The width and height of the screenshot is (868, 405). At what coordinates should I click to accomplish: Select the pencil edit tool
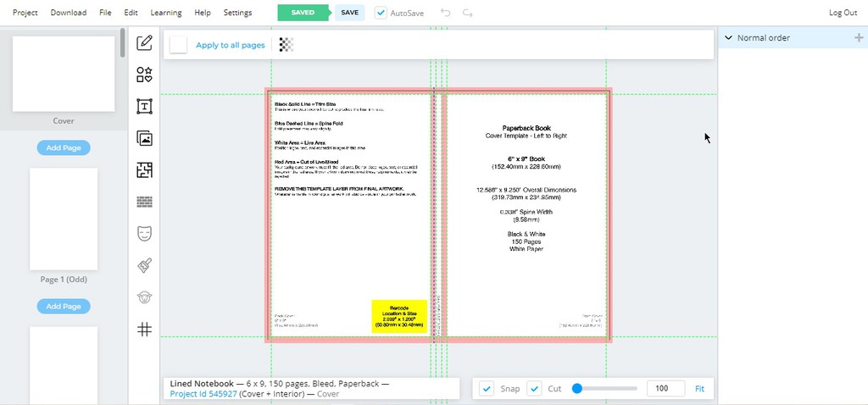pos(144,42)
